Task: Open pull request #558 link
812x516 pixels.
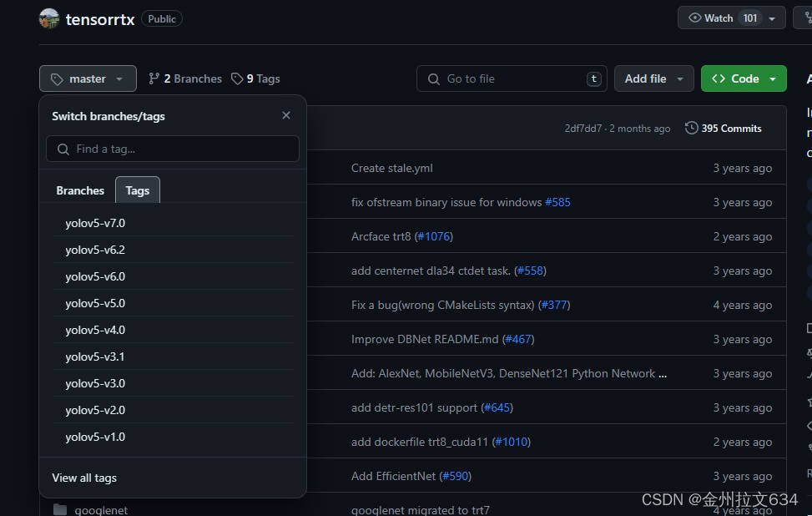Action: pos(530,271)
